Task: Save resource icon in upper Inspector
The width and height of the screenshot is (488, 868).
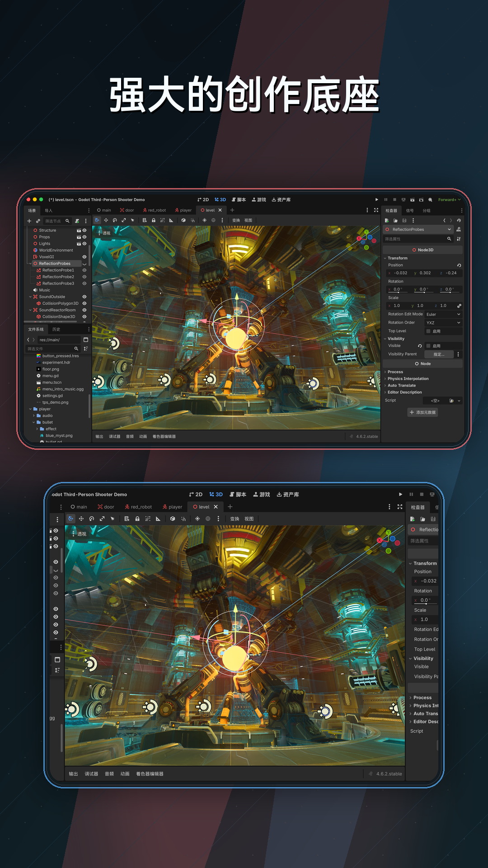Action: [x=404, y=221]
